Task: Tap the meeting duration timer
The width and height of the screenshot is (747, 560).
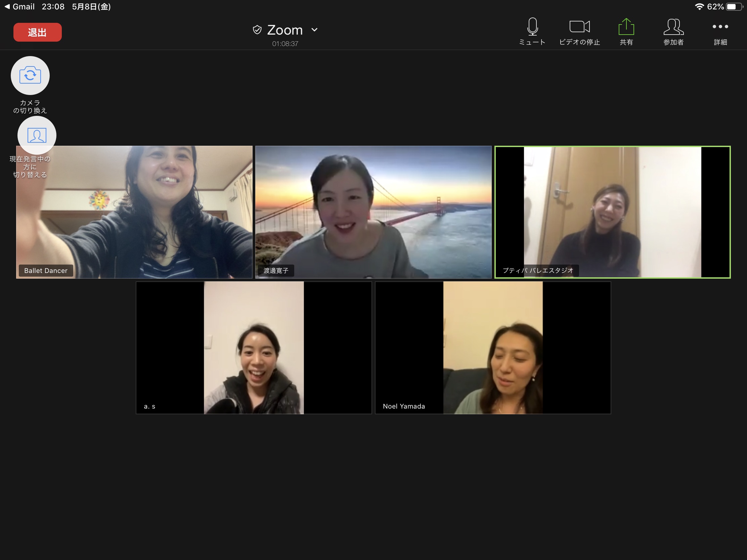Action: pos(285,44)
